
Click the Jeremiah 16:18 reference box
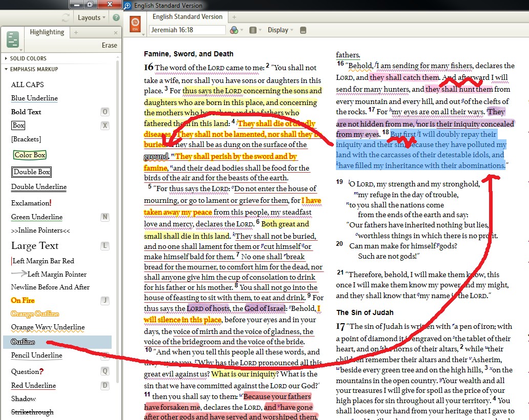[187, 30]
